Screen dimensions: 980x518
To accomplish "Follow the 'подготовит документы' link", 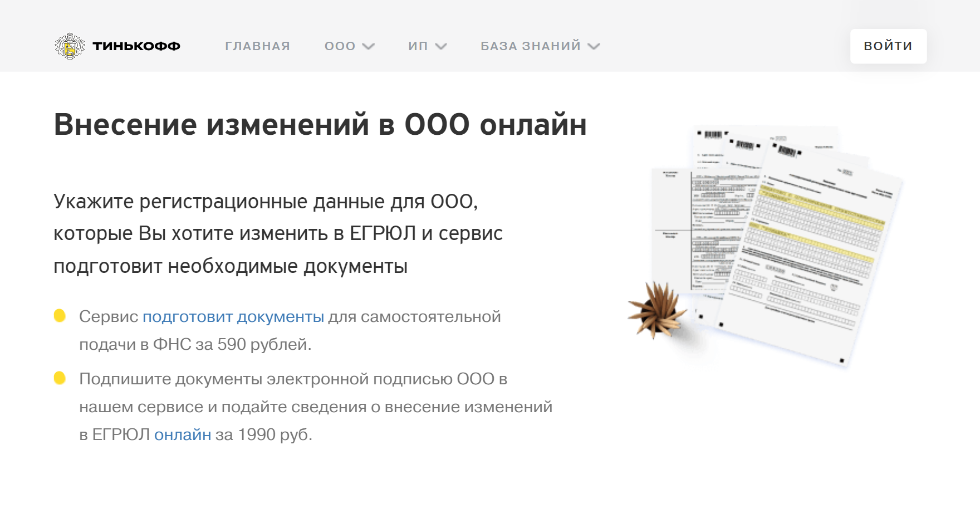I will [x=233, y=316].
